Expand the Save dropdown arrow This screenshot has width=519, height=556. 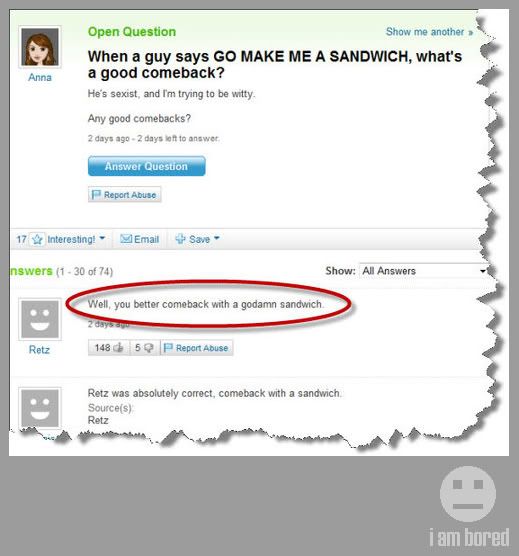(217, 238)
